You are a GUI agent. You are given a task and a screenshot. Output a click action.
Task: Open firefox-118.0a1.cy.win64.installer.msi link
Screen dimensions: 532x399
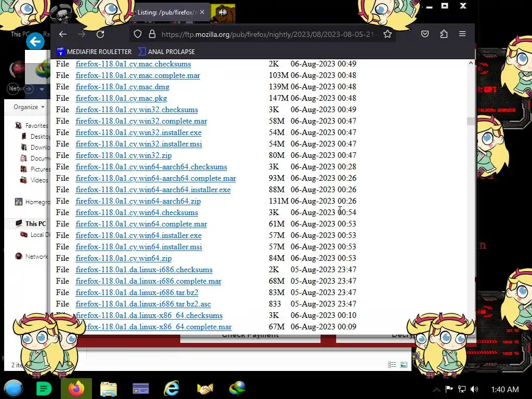[x=139, y=247]
